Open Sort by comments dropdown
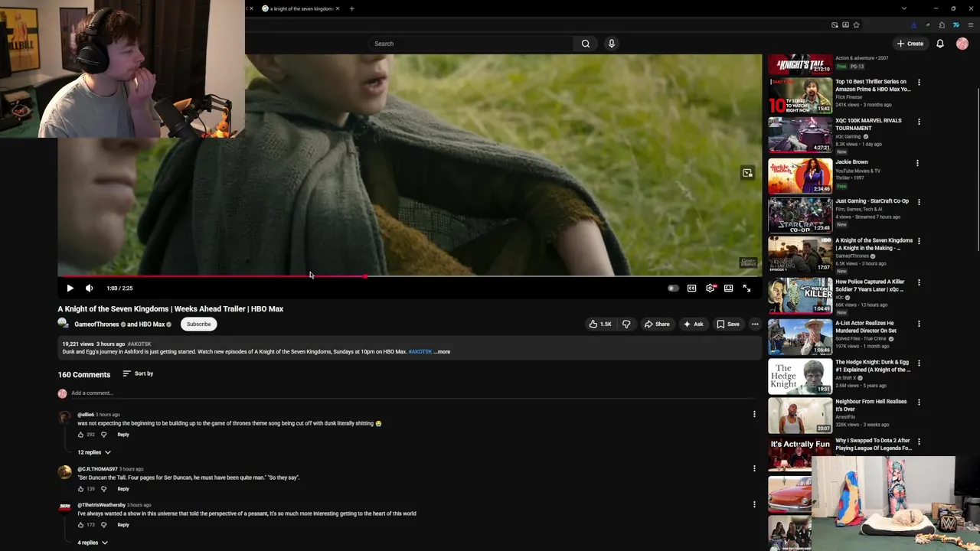 pyautogui.click(x=138, y=373)
